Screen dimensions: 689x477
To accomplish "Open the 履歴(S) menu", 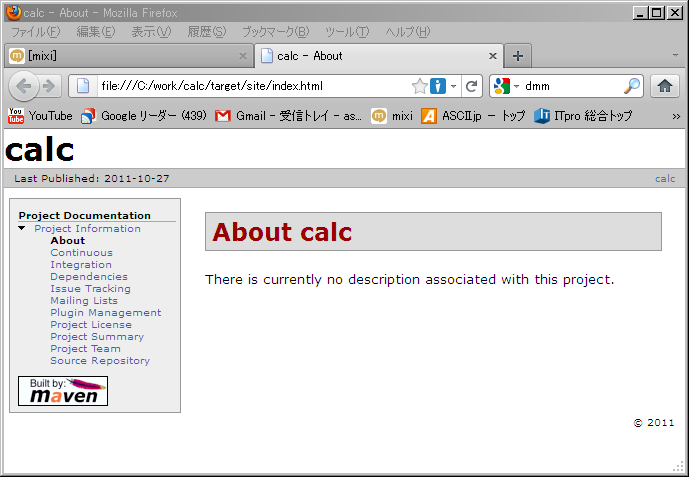I will point(207,32).
